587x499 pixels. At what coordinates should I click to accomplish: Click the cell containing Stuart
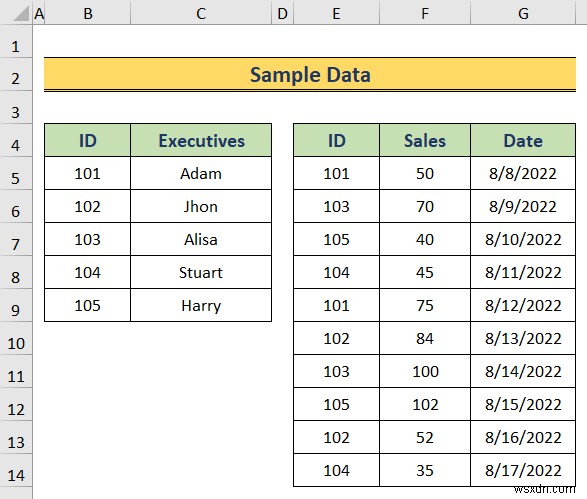point(201,272)
